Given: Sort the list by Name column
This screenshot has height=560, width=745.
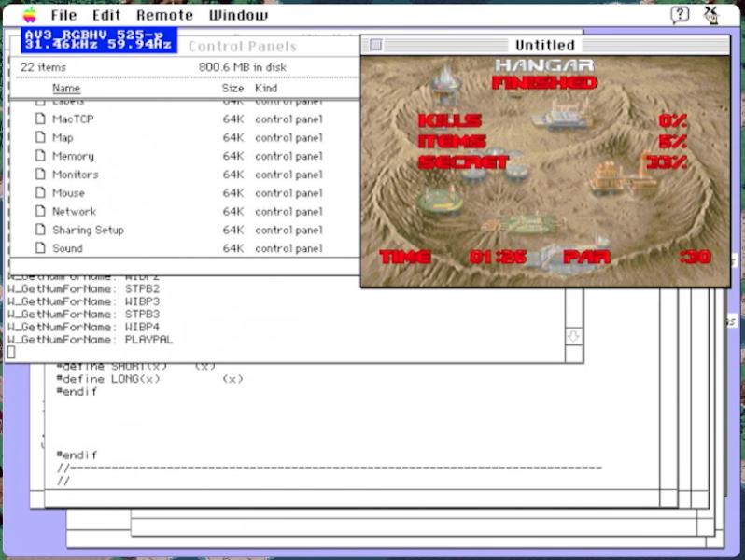Looking at the screenshot, I should click(66, 89).
